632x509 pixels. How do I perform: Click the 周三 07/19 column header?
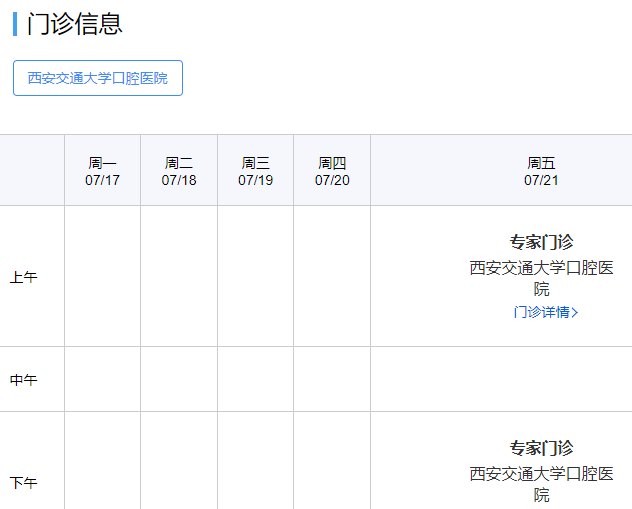[255, 171]
